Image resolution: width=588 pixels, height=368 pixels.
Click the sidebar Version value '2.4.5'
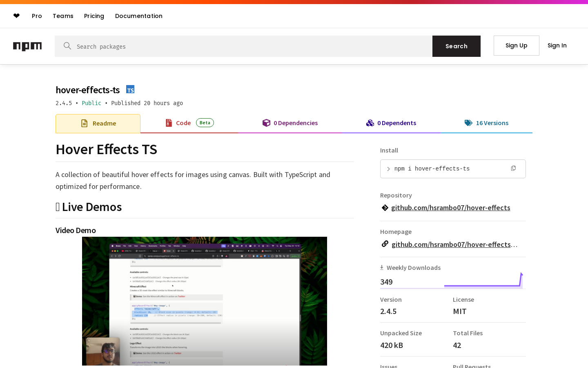point(388,311)
